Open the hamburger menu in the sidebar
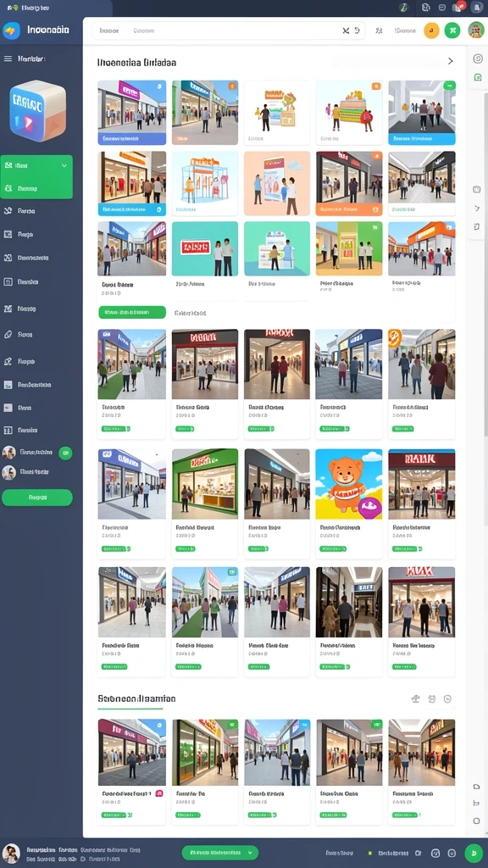 (x=8, y=58)
